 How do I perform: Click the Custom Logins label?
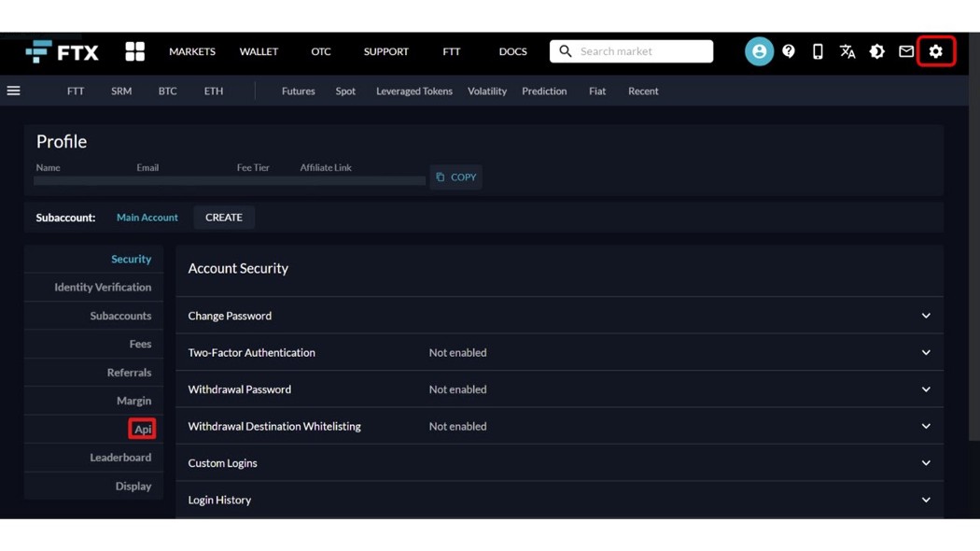point(222,463)
